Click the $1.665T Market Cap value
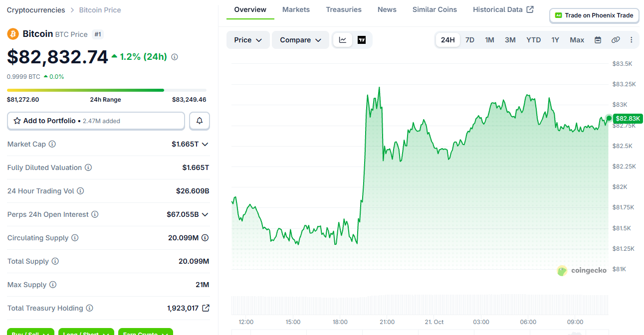 click(185, 144)
